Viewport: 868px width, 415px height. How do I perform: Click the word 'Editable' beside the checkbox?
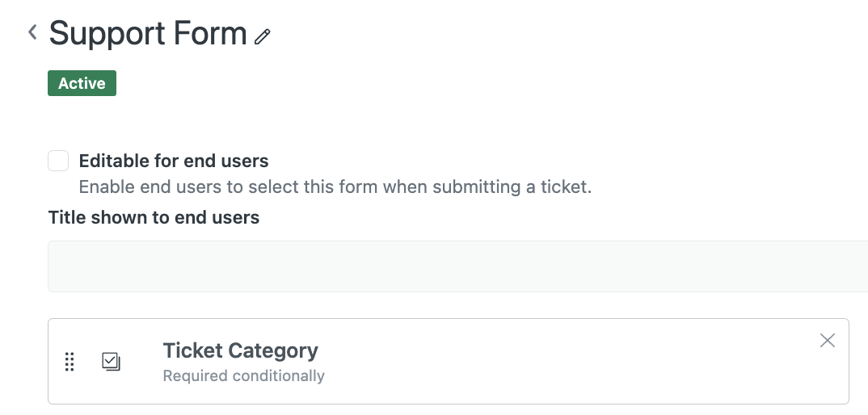(x=114, y=161)
